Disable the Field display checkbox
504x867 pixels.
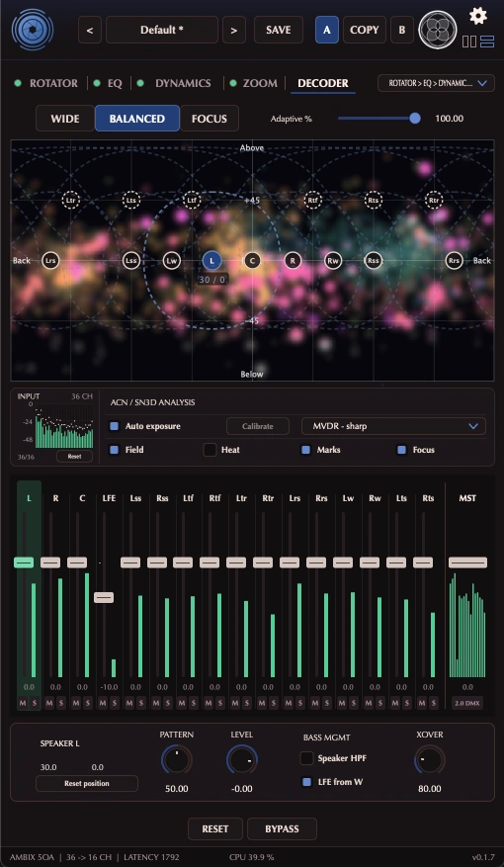click(x=115, y=450)
